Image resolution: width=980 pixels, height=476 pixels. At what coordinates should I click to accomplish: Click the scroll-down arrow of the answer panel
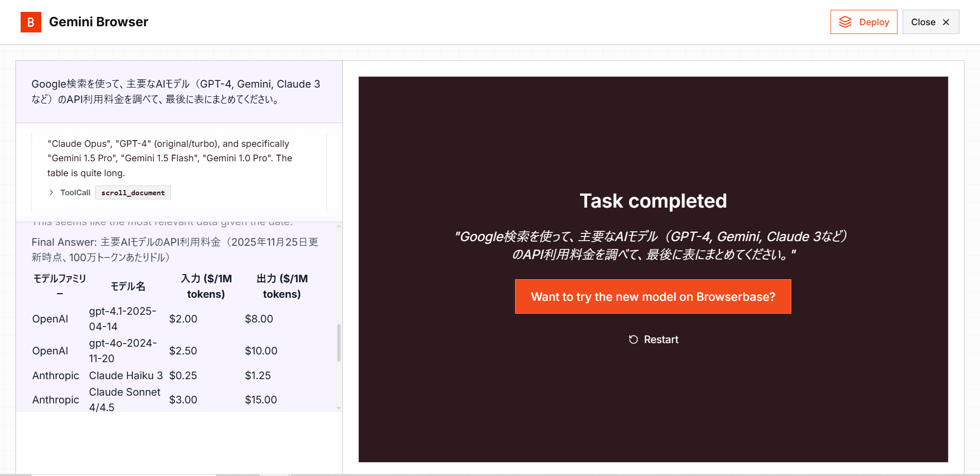click(x=339, y=408)
